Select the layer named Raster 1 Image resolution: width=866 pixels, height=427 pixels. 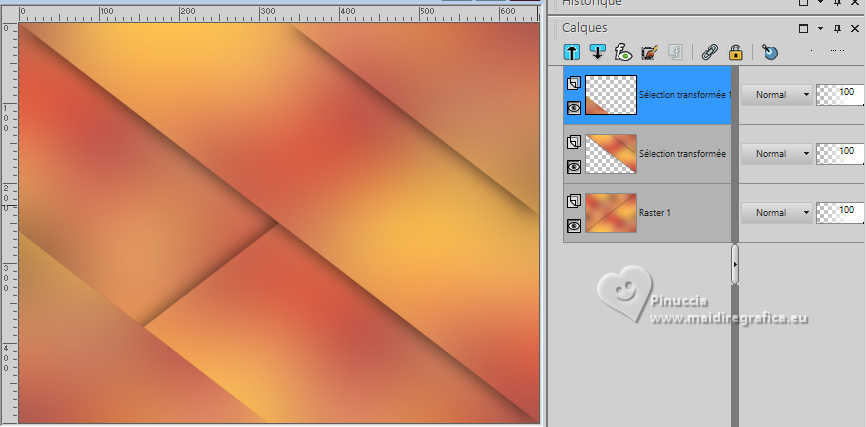pos(654,213)
